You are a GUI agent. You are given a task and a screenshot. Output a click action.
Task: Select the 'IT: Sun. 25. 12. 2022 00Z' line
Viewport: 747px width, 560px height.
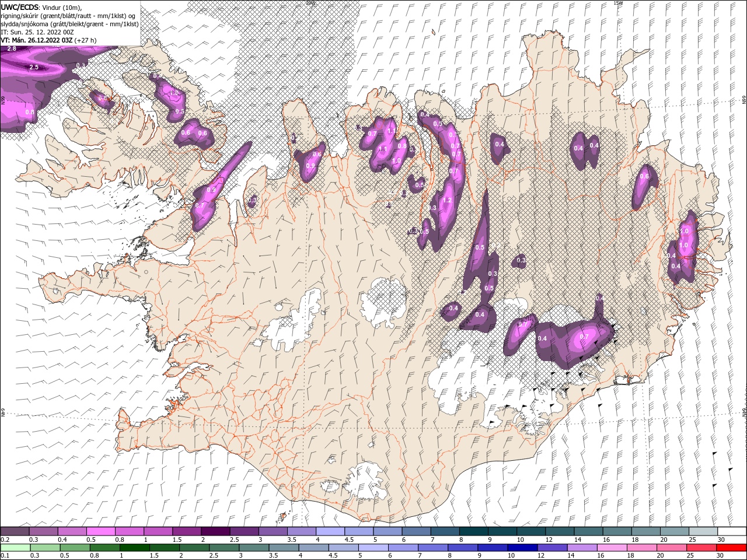[37, 32]
